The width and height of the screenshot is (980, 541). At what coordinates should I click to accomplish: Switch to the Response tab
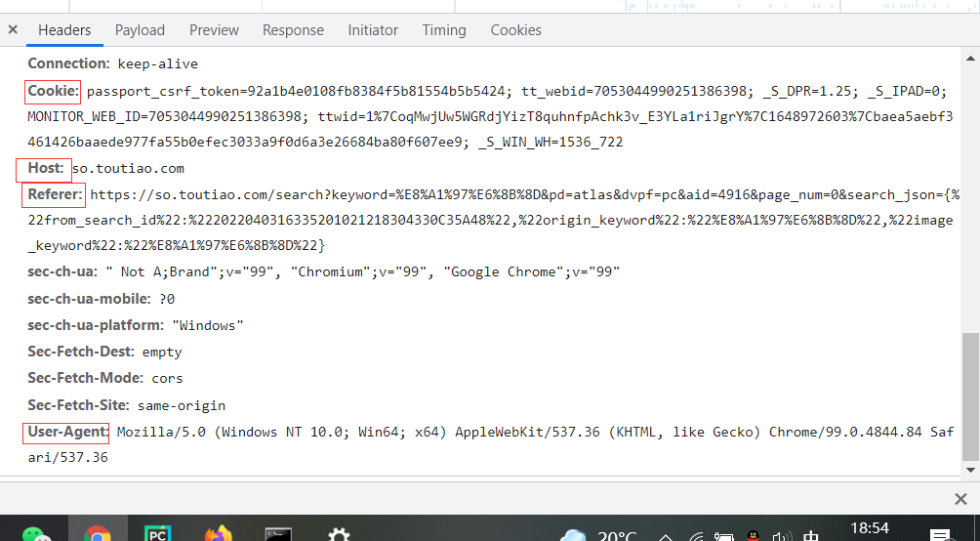click(x=293, y=30)
